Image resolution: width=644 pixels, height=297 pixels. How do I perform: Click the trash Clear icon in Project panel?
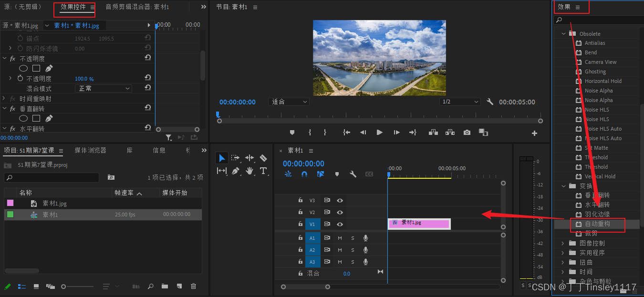[x=193, y=287]
